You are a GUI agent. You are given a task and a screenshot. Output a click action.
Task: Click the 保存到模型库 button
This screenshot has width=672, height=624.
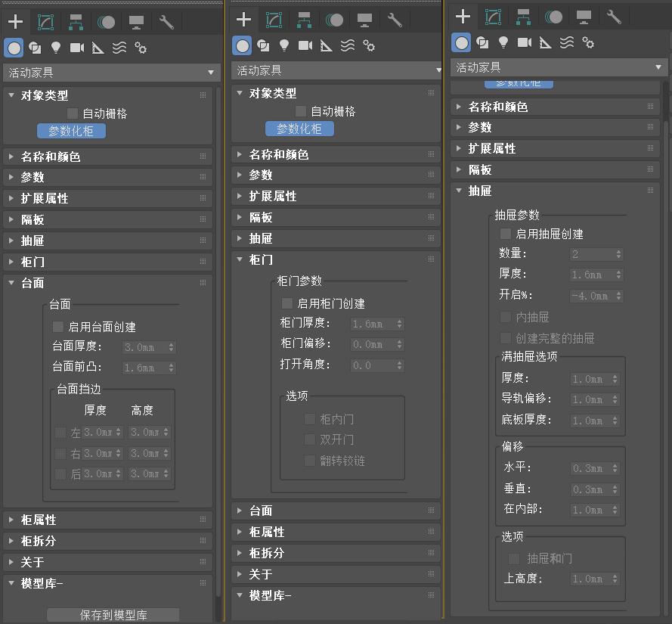click(x=113, y=615)
